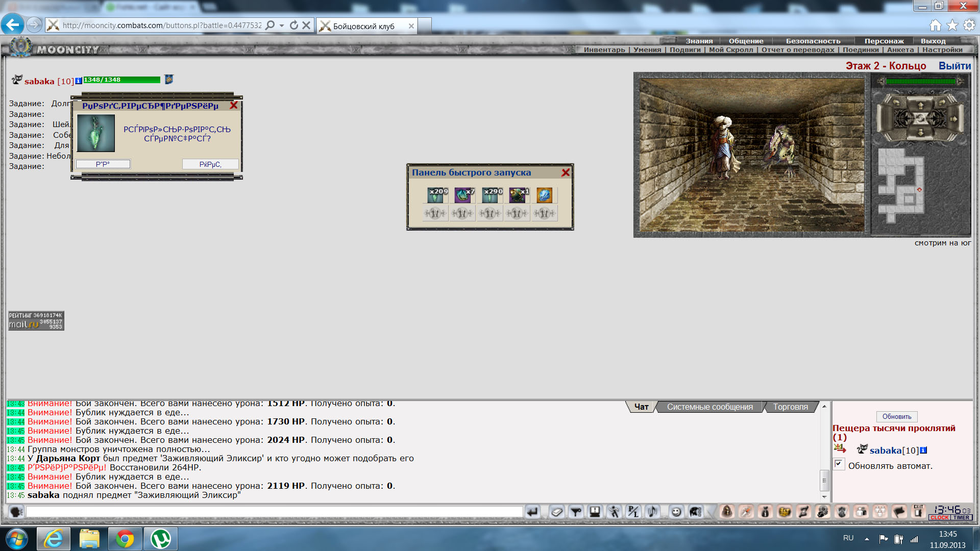
Task: Toggle the Обновлять автомат. checkbox
Action: point(839,464)
